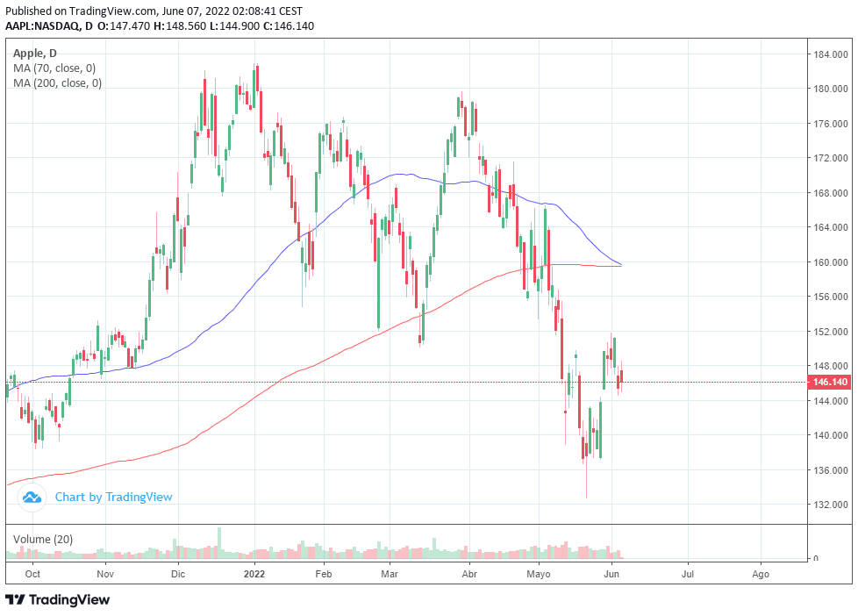The image size is (858, 616).
Task: Click the C:146.140 close value
Action: (289, 25)
